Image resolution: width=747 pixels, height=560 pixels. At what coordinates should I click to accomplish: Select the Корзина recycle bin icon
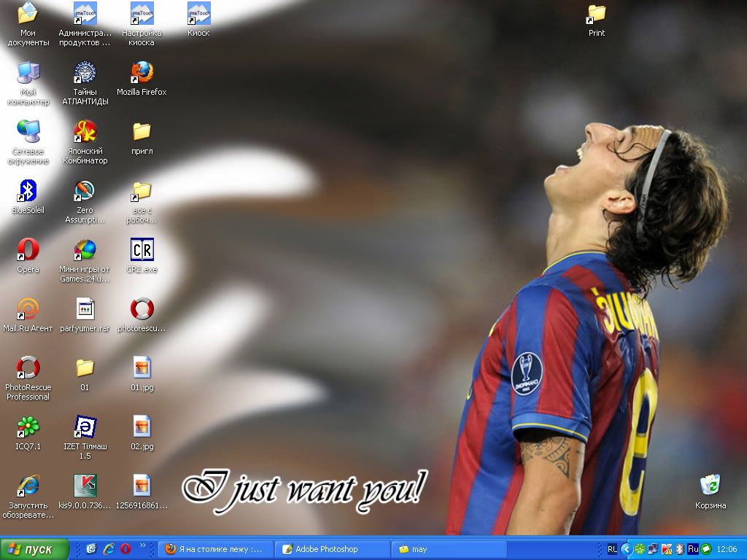pos(710,486)
